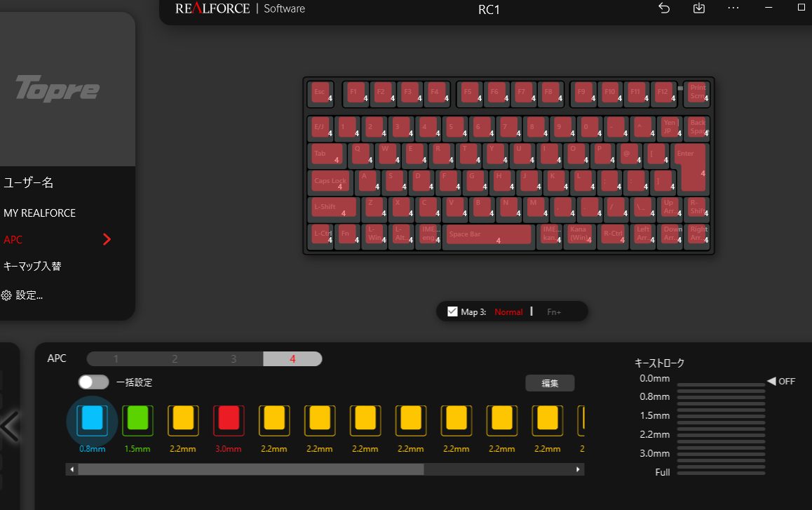The image size is (812, 510).
Task: Uncheck the Map 3 checkbox
Action: coord(452,311)
